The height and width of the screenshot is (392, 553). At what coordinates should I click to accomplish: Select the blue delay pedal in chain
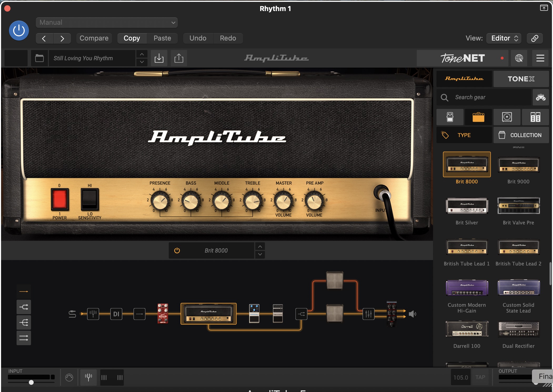click(x=254, y=314)
